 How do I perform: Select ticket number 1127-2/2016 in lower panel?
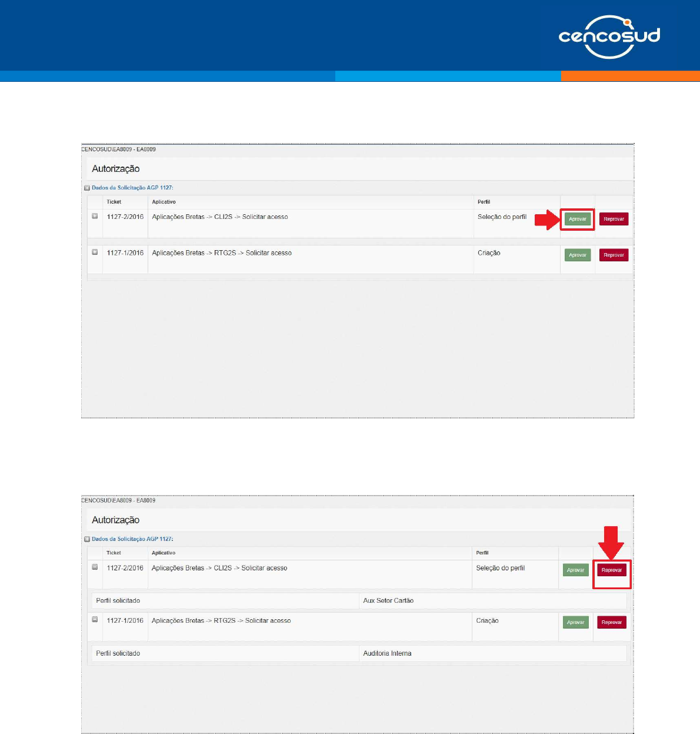[x=125, y=568]
